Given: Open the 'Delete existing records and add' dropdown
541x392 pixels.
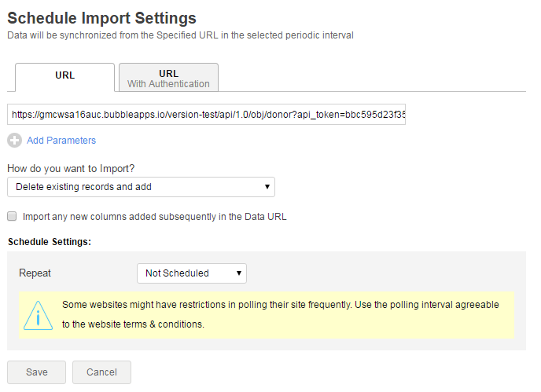Looking at the screenshot, I should coord(140,187).
